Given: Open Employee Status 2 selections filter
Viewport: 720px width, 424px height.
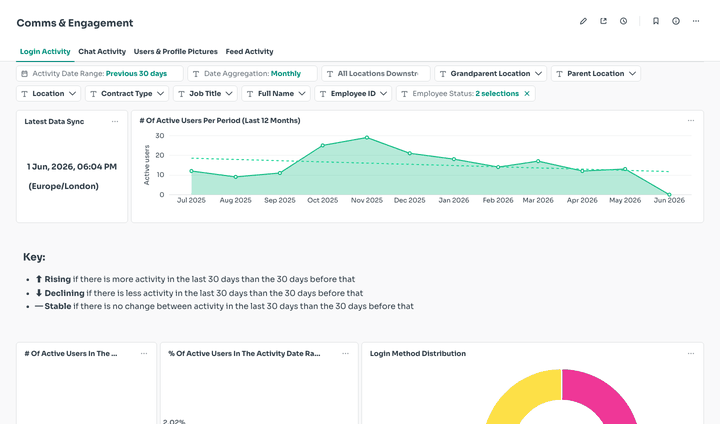Looking at the screenshot, I should pyautogui.click(x=466, y=94).
